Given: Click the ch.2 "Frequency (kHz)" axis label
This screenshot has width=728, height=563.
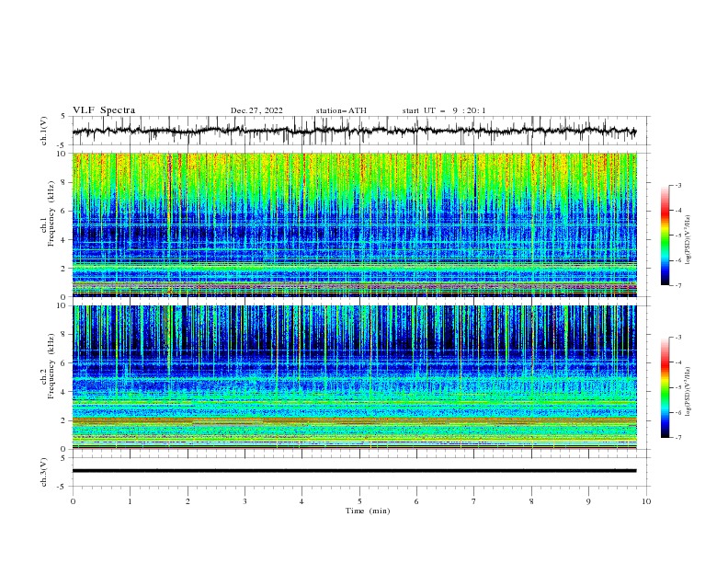Looking at the screenshot, I should 51,366.
